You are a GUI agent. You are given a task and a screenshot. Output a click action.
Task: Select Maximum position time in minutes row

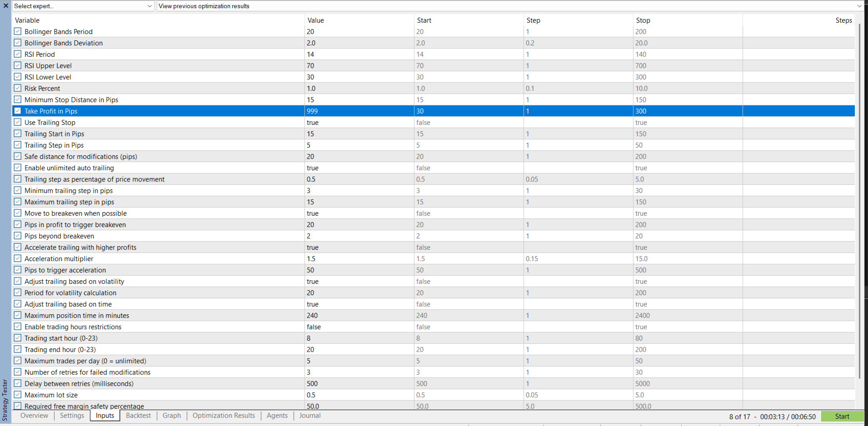[434, 315]
